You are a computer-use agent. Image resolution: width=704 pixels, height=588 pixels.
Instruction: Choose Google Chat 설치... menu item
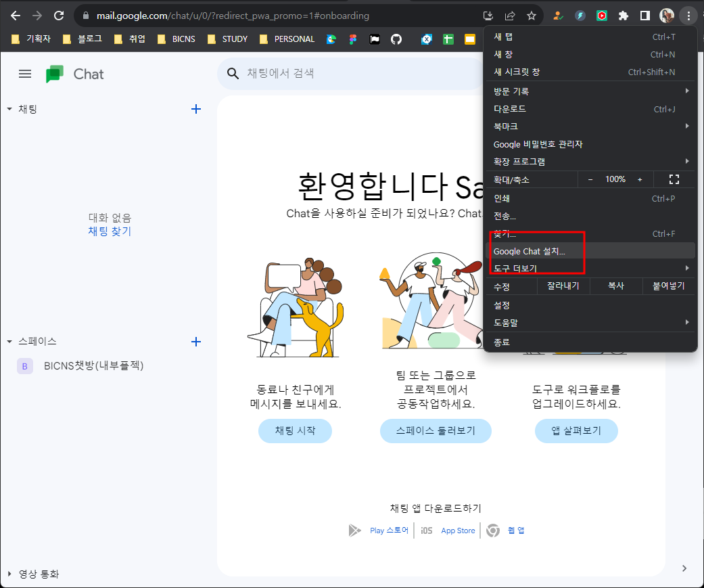click(590, 251)
